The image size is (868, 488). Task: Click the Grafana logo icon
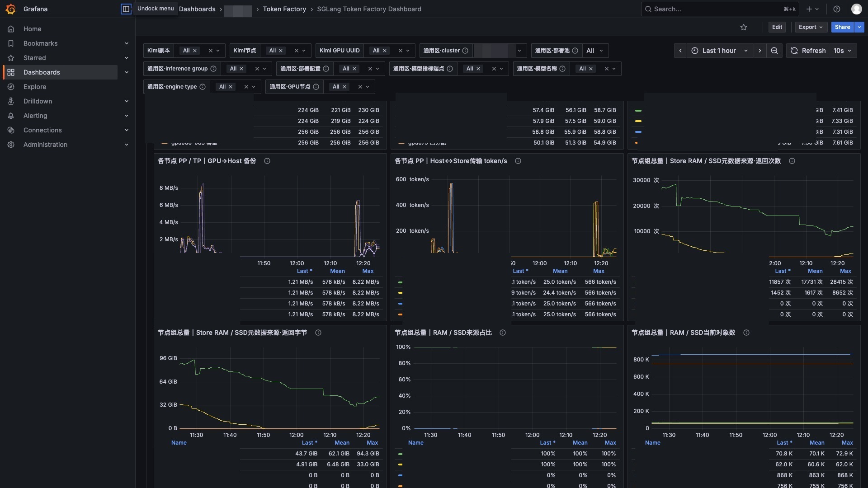click(11, 9)
